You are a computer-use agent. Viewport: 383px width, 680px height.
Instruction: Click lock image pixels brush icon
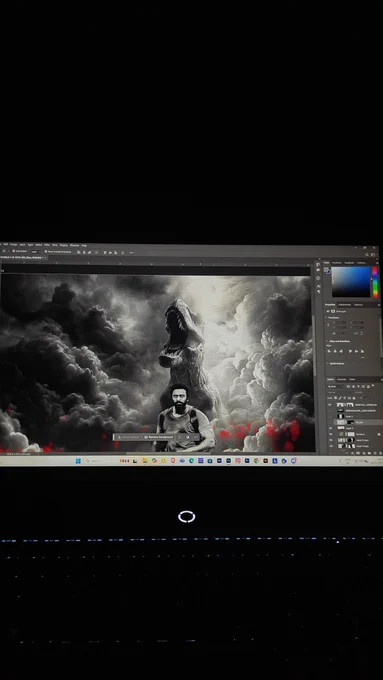coord(340,398)
